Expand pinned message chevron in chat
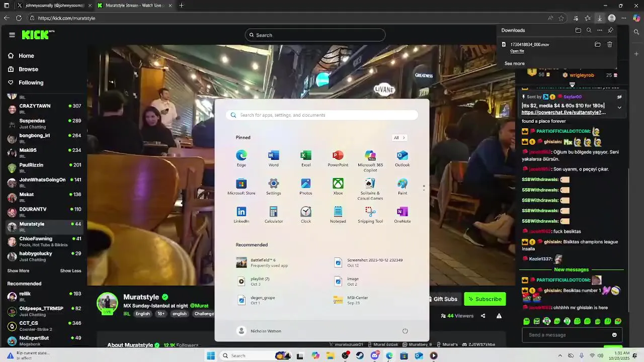This screenshot has width=644, height=362. [x=619, y=108]
